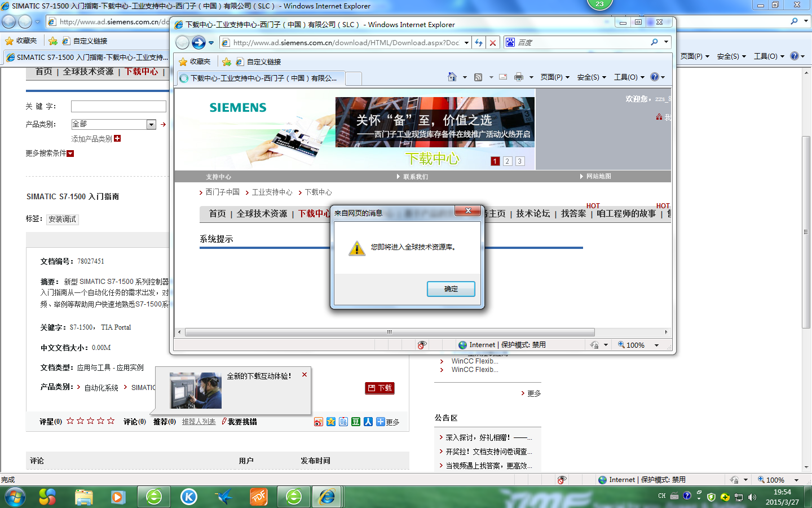Screen dimensions: 812x508
Task: Click the refresh icon beside the front address bar
Action: (479, 43)
